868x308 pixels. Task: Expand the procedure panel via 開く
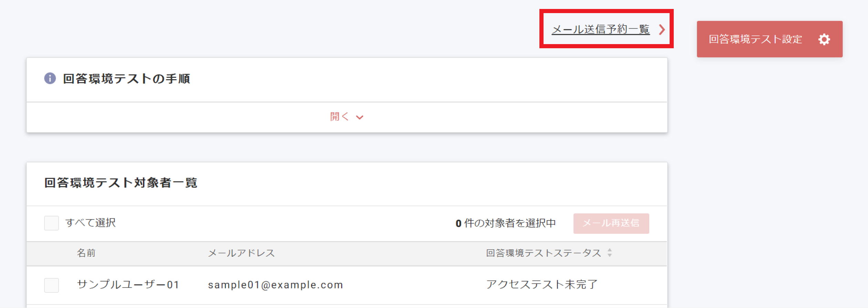pos(339,117)
